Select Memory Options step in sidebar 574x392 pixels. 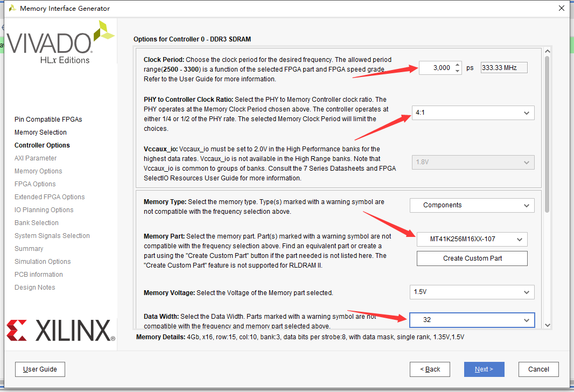38,171
